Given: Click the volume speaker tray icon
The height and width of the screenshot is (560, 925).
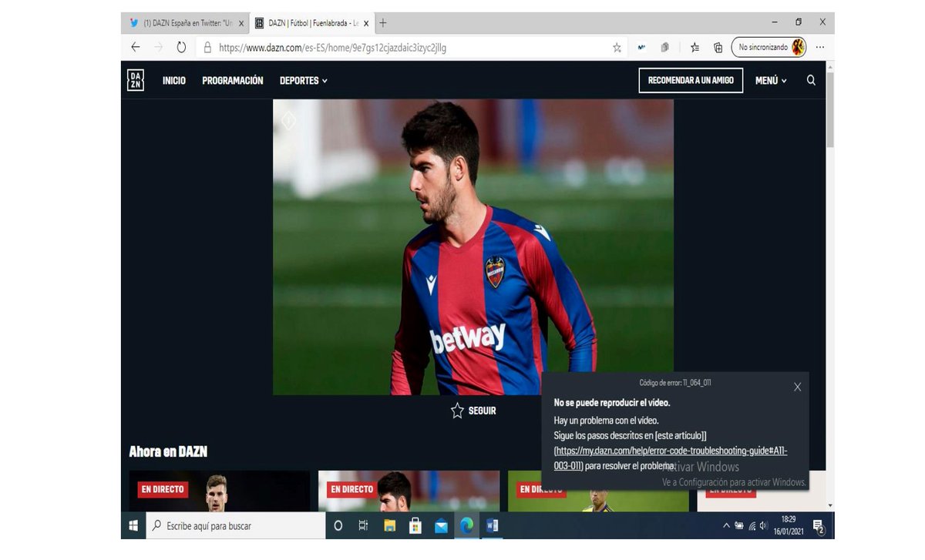Looking at the screenshot, I should (764, 525).
